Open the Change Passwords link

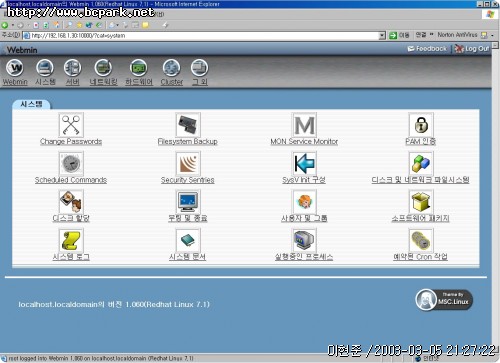coord(71,142)
